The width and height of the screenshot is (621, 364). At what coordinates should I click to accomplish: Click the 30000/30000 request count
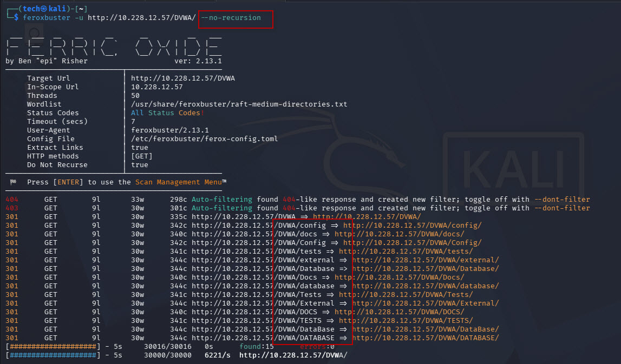coord(167,355)
